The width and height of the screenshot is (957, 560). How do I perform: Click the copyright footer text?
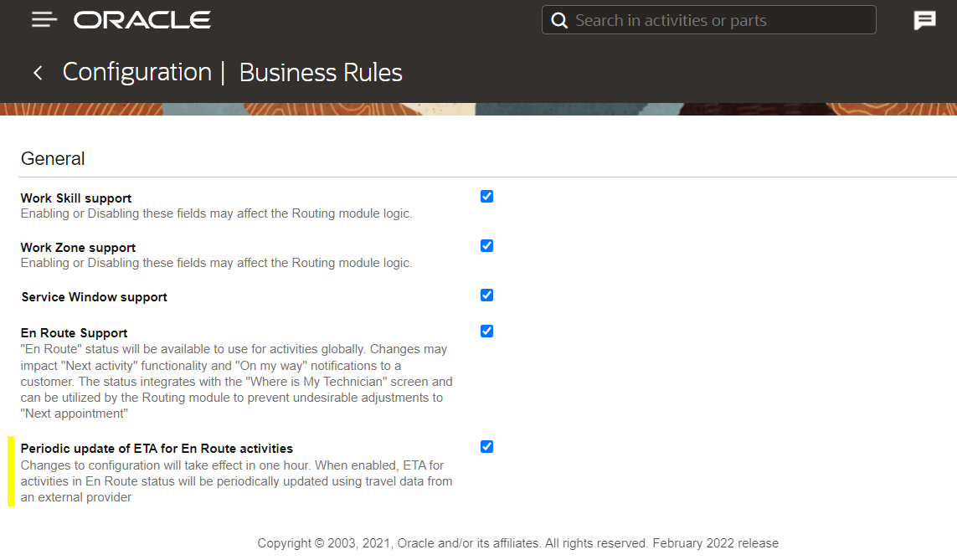click(517, 543)
